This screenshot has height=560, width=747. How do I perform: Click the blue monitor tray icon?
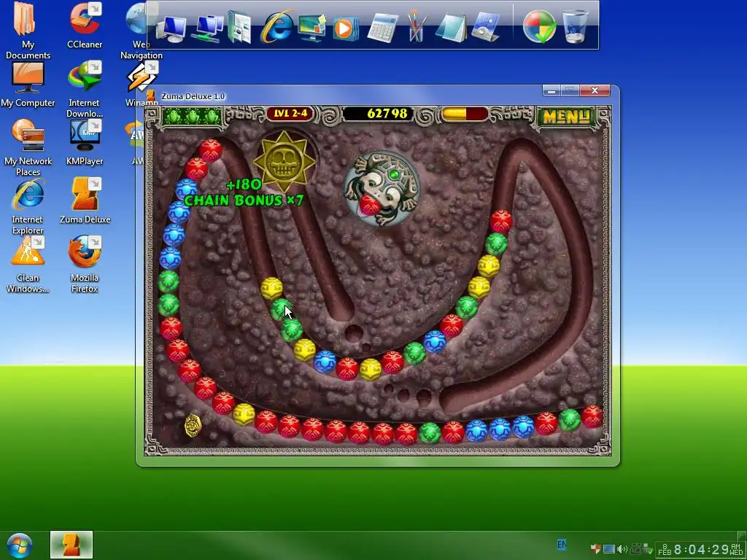point(608,549)
